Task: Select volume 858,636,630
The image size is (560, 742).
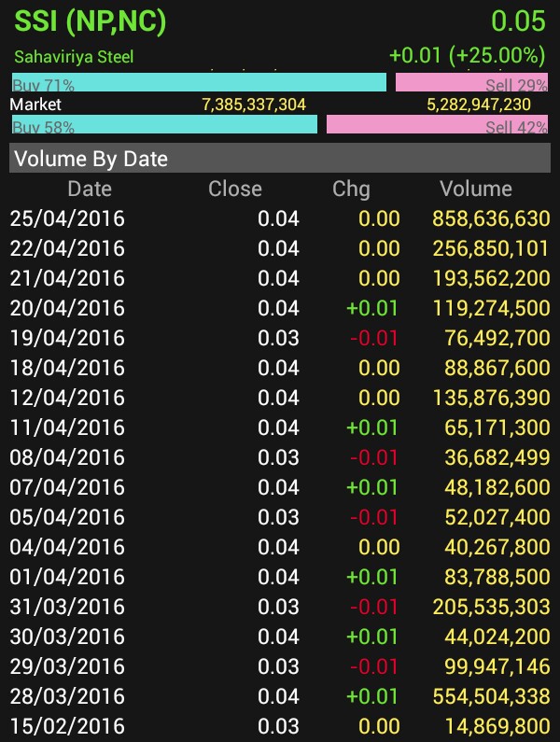Action: 491,218
